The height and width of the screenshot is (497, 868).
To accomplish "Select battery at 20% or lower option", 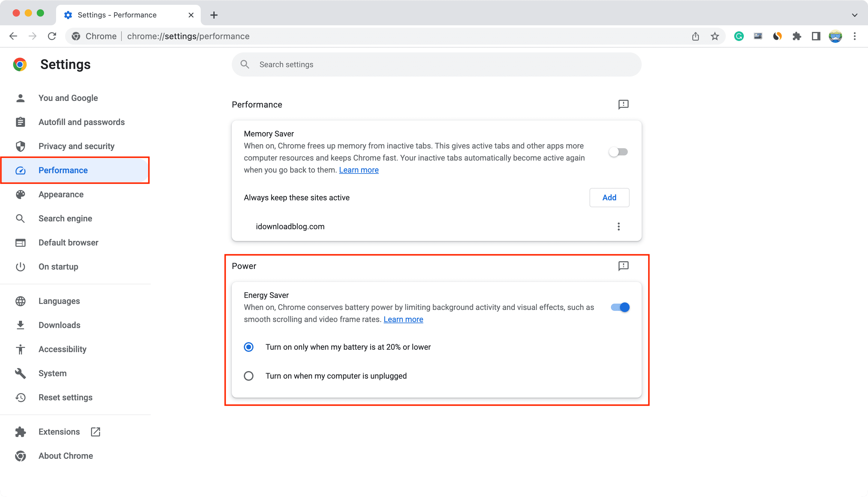I will (249, 347).
